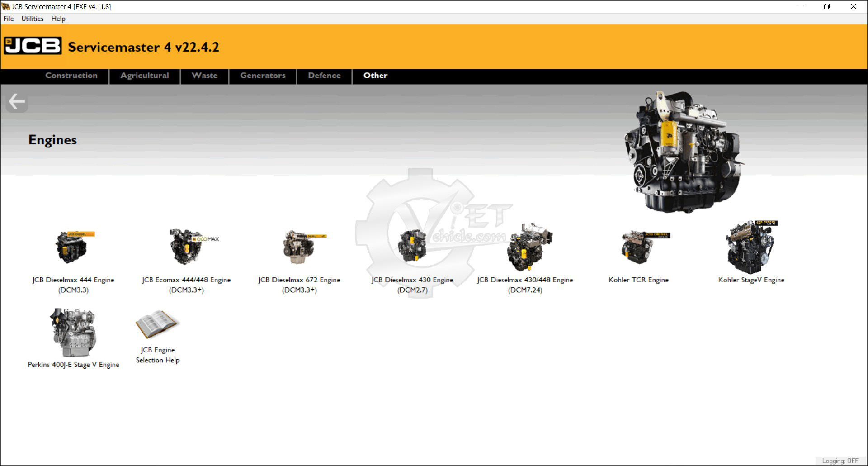This screenshot has width=868, height=466.
Task: Choose the JCB Dieselmax 430 Engine (DCM2.7) icon
Action: point(412,247)
